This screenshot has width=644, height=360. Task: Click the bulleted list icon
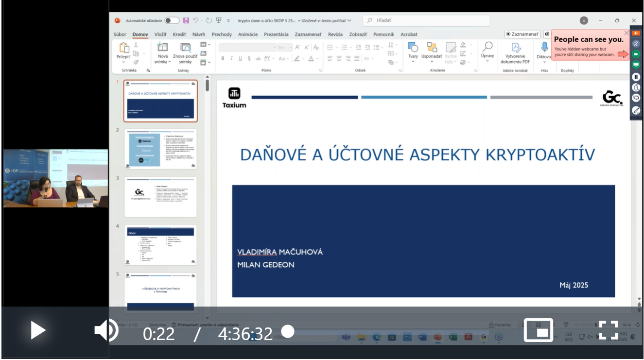[330, 47]
